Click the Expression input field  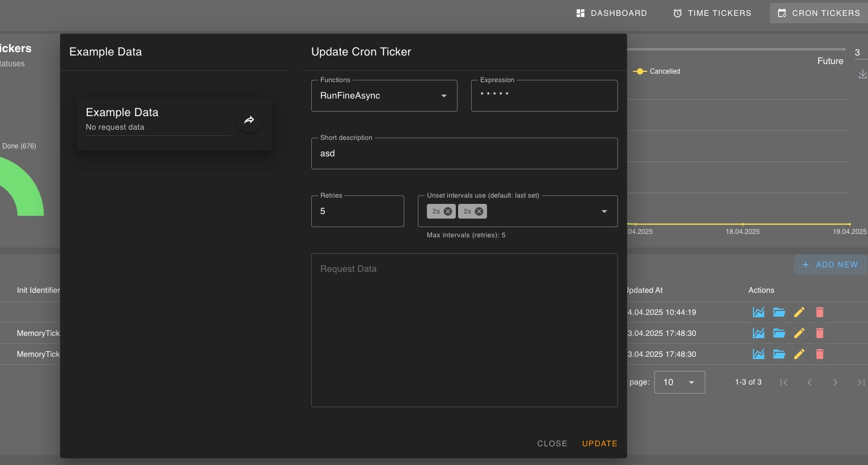(x=544, y=96)
